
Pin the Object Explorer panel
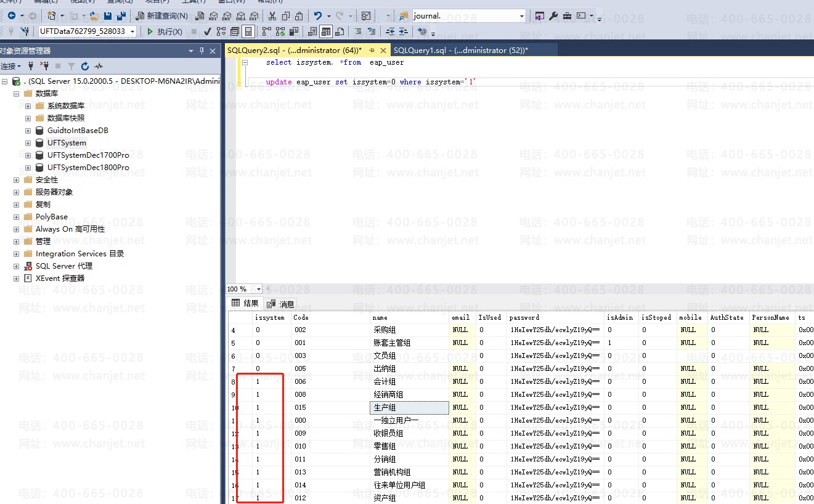coord(201,51)
